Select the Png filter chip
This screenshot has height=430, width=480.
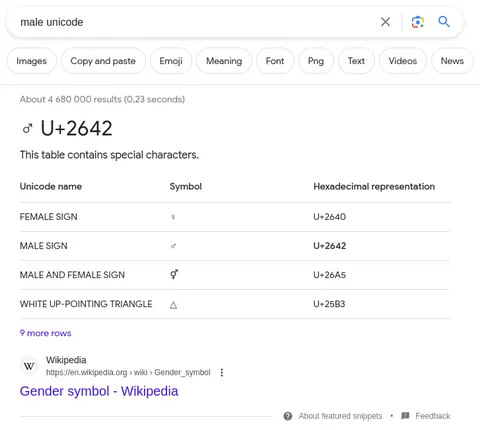[x=316, y=61]
